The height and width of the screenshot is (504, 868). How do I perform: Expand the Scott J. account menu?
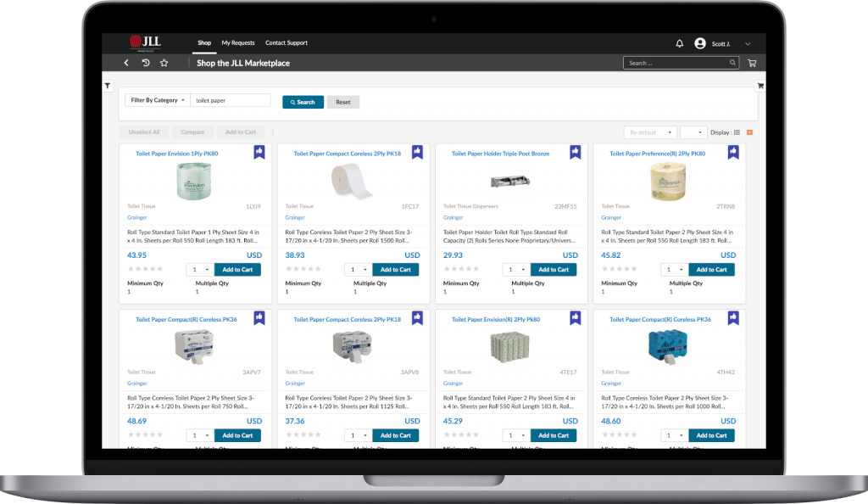748,44
